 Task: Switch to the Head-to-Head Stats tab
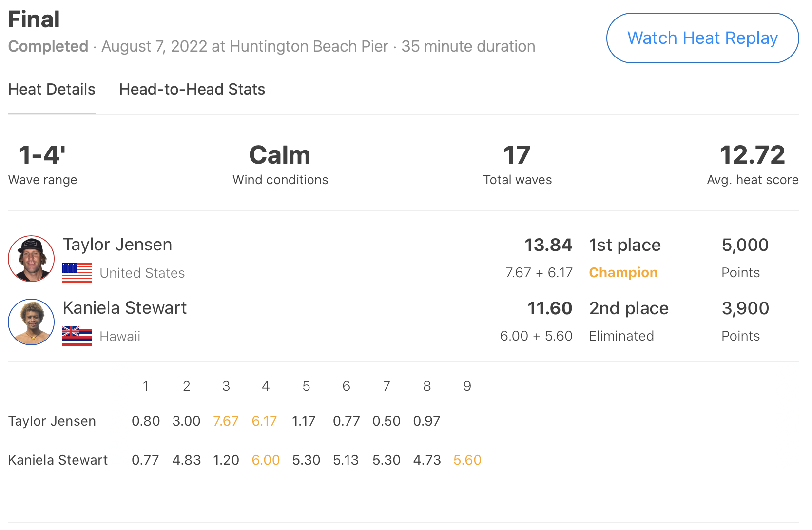[192, 89]
